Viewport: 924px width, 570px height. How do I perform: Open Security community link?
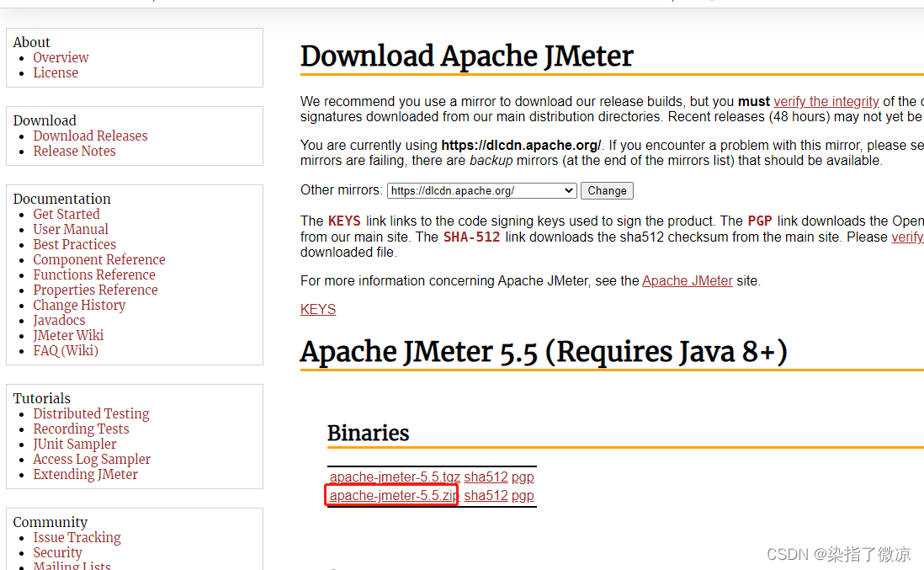click(x=58, y=553)
